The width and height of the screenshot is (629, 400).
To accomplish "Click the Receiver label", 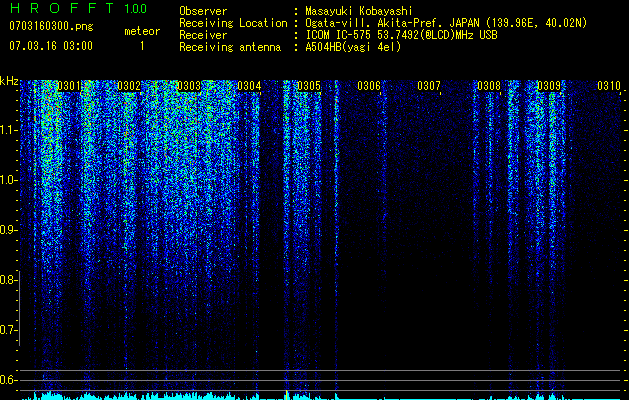I will 203,35.
